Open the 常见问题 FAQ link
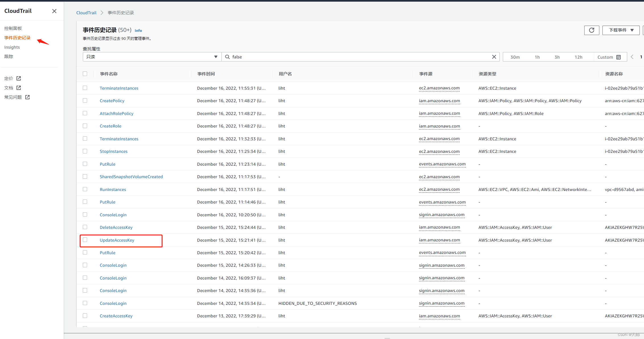Image resolution: width=644 pixels, height=339 pixels. (13, 97)
